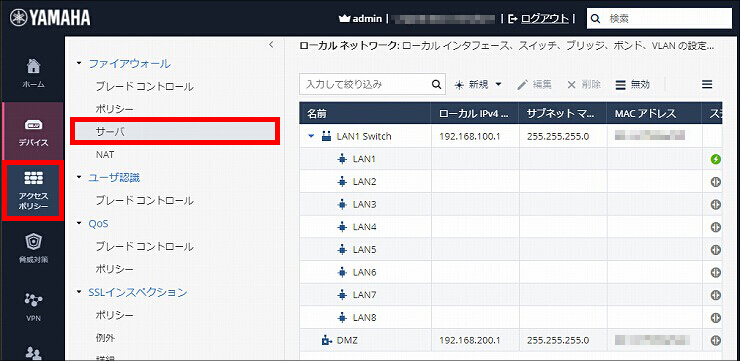Click LAN1 green connected status icon
Screen dimensions: 740x361
click(x=716, y=160)
